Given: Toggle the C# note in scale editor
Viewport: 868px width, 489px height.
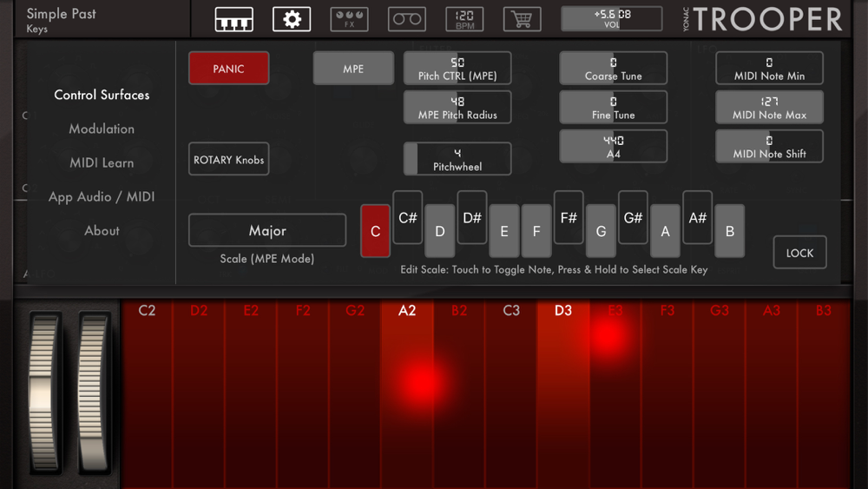Looking at the screenshot, I should click(x=407, y=217).
